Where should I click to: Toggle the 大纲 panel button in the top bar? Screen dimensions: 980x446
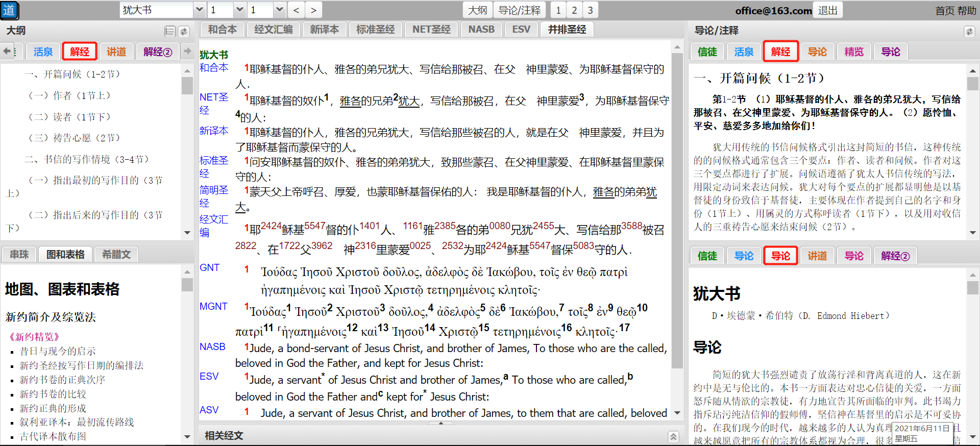pyautogui.click(x=478, y=10)
